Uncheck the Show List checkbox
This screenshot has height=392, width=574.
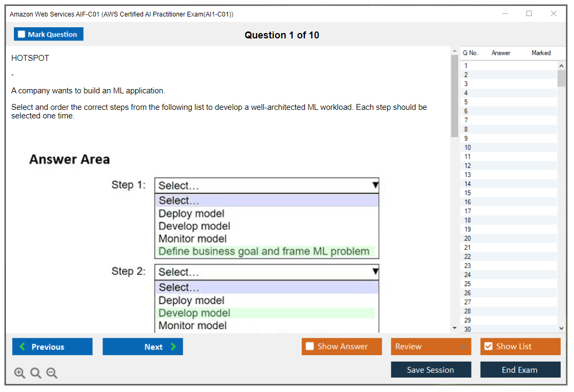488,347
